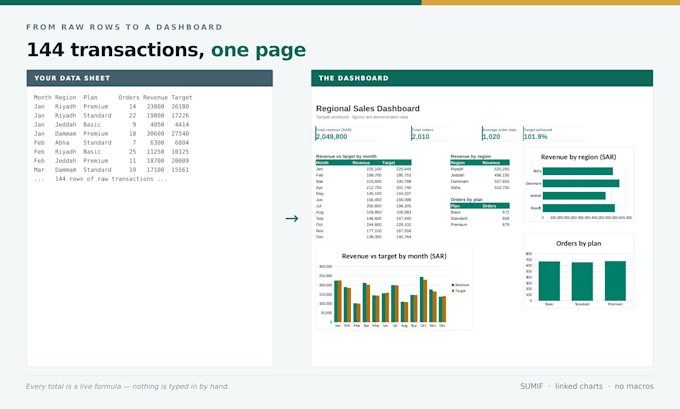Click the Mar bars in monthly chart
This screenshot has width=680, height=409.
356,312
